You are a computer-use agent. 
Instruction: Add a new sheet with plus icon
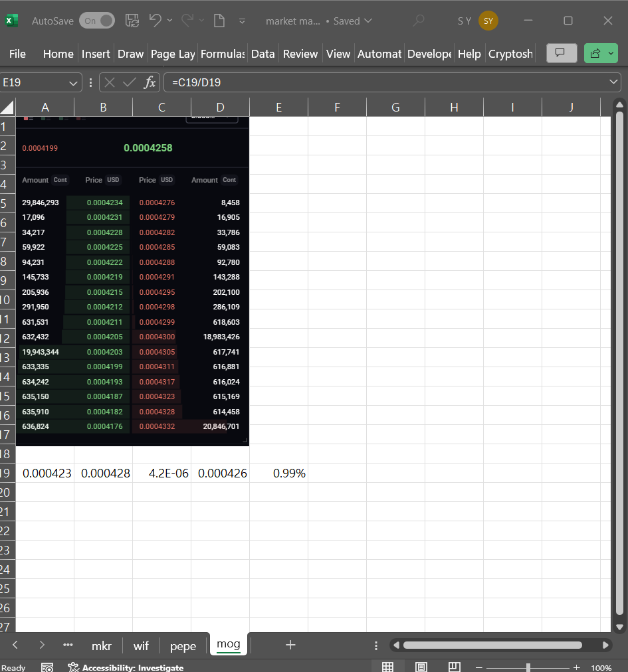coord(290,645)
